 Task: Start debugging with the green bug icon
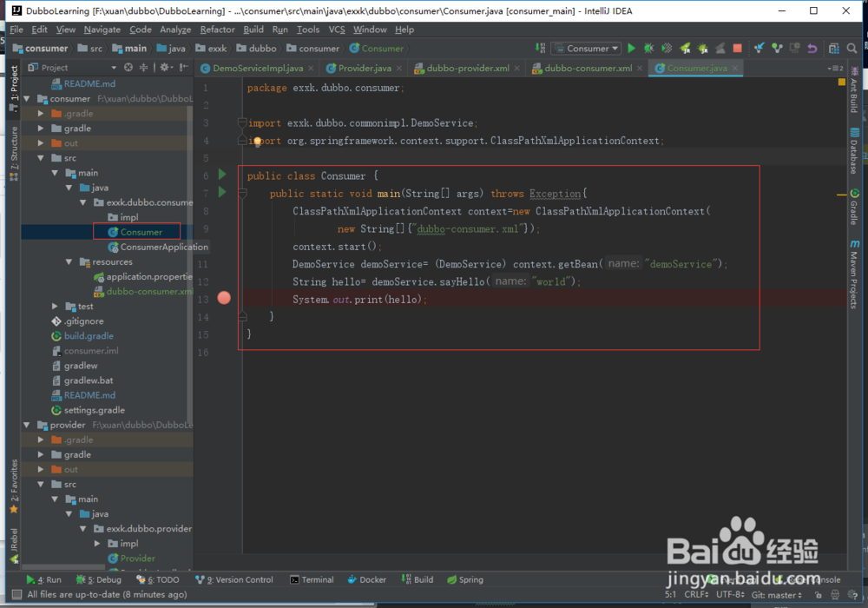coord(648,49)
